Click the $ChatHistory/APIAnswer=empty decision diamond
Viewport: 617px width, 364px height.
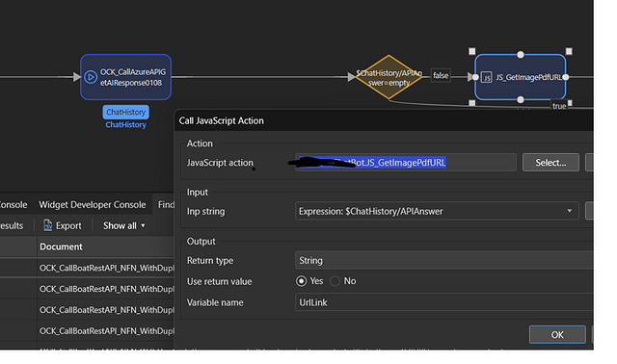coord(389,77)
